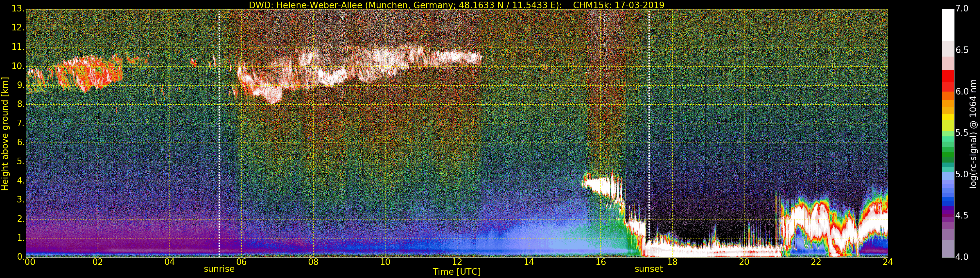Click the Height above ground axis title

(x=5, y=133)
